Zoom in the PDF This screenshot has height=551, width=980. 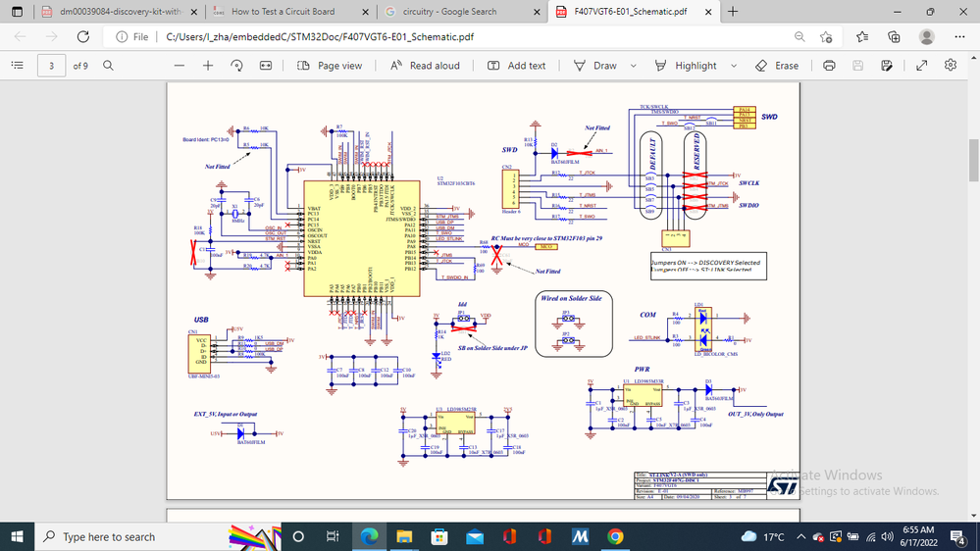point(208,66)
